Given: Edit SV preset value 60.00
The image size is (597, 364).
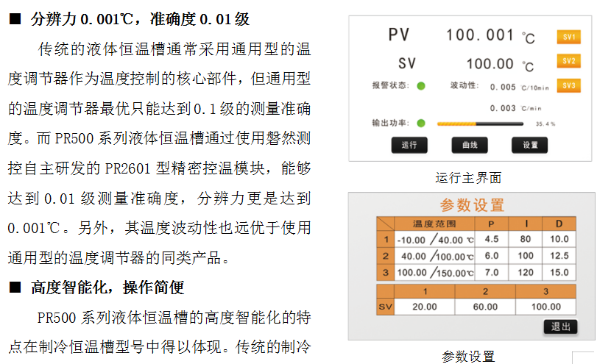Looking at the screenshot, I should point(485,307).
